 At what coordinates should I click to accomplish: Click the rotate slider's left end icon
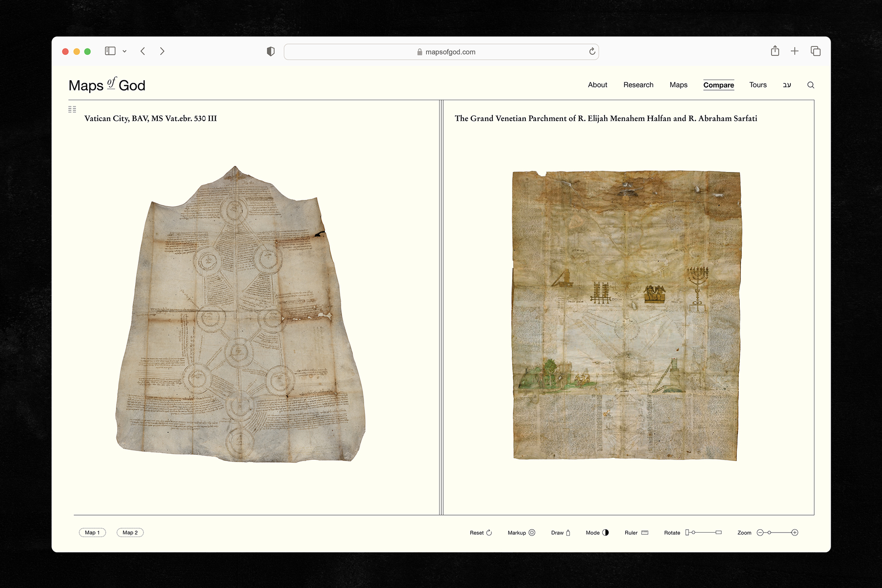point(687,533)
